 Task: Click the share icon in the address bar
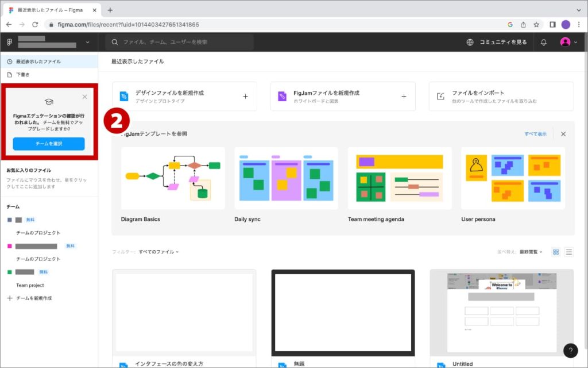click(x=523, y=25)
